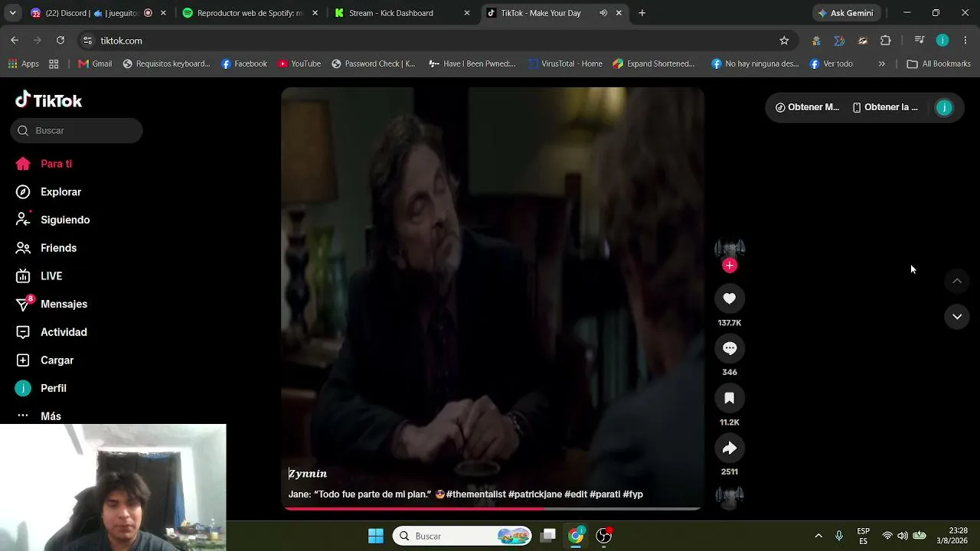Screen dimensions: 980x551
Task: Open the Gmail bookmark
Action: pyautogui.click(x=95, y=64)
